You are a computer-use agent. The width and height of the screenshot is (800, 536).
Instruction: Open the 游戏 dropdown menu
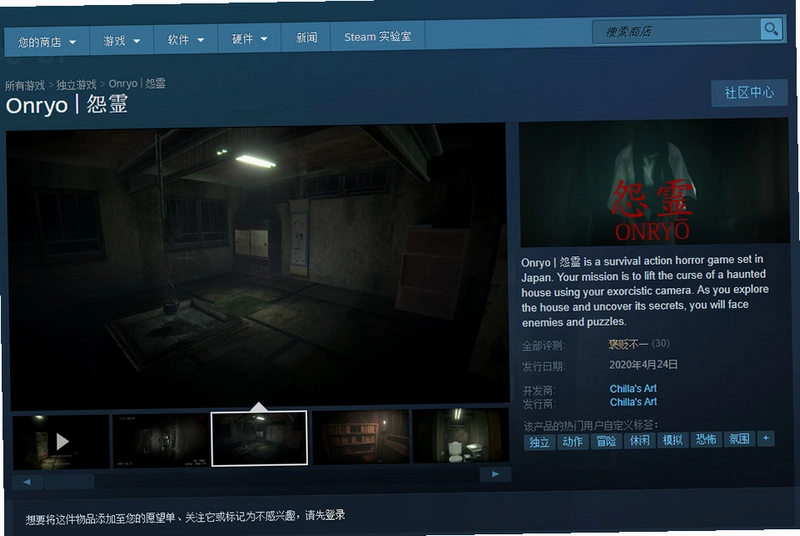tap(121, 41)
